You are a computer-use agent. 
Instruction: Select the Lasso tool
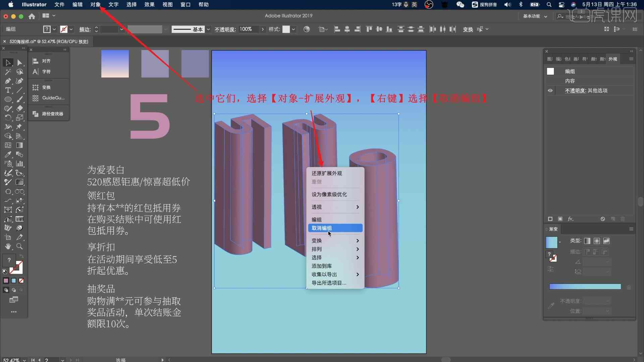[x=20, y=72]
